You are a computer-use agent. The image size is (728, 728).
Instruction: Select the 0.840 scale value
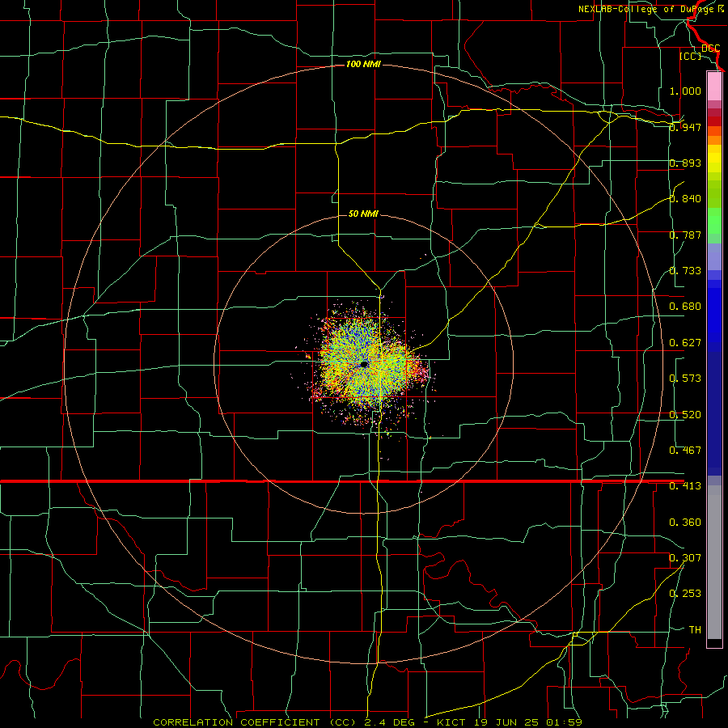(685, 199)
